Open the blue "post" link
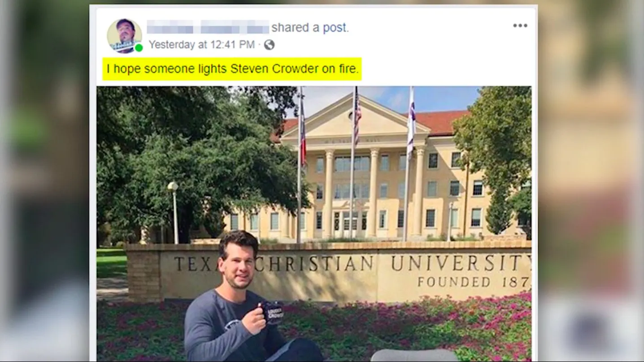Screen dimensions: 644x362 [x=335, y=28]
